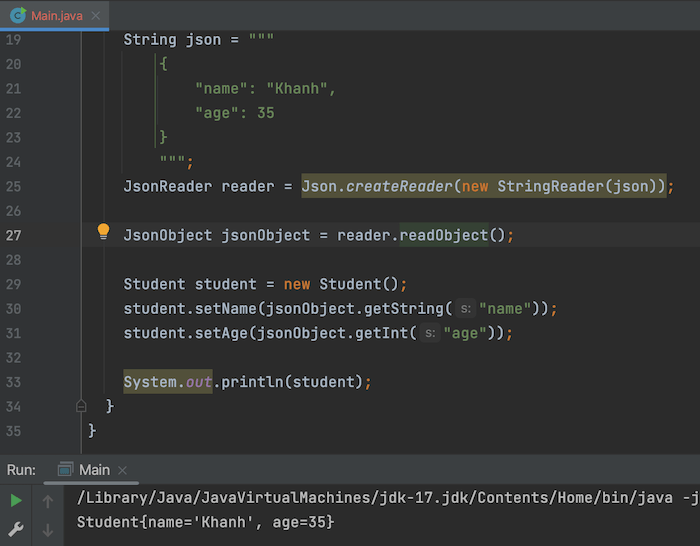The width and height of the screenshot is (700, 546).
Task: Click the Run: panel label
Action: [x=21, y=470]
